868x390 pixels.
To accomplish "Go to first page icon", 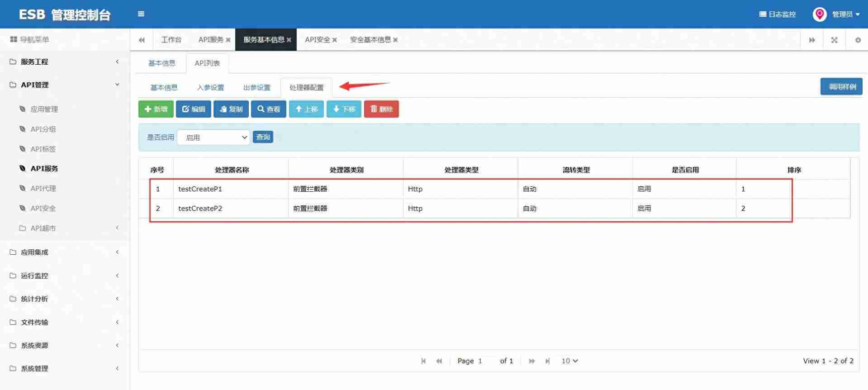I will (x=423, y=361).
